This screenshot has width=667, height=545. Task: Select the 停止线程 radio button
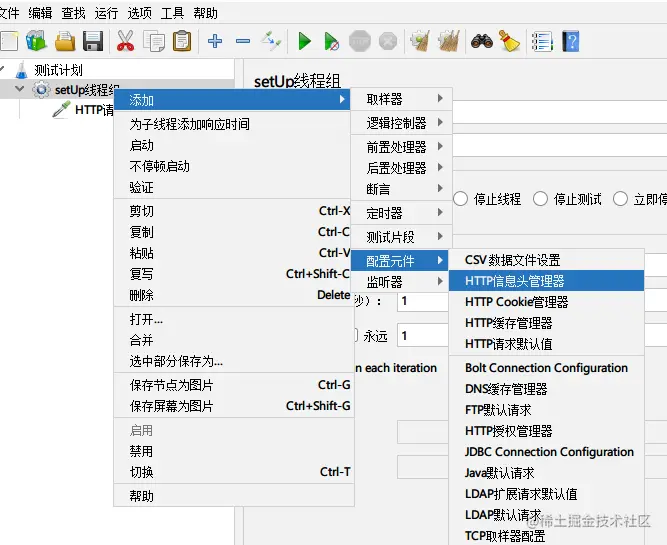click(x=460, y=199)
